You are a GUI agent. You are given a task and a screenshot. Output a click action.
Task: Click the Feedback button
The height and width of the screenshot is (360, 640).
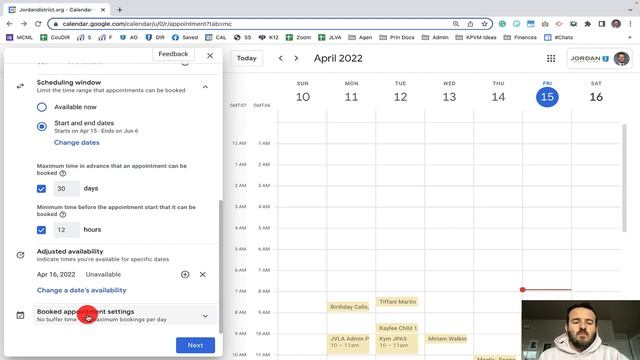pos(173,54)
